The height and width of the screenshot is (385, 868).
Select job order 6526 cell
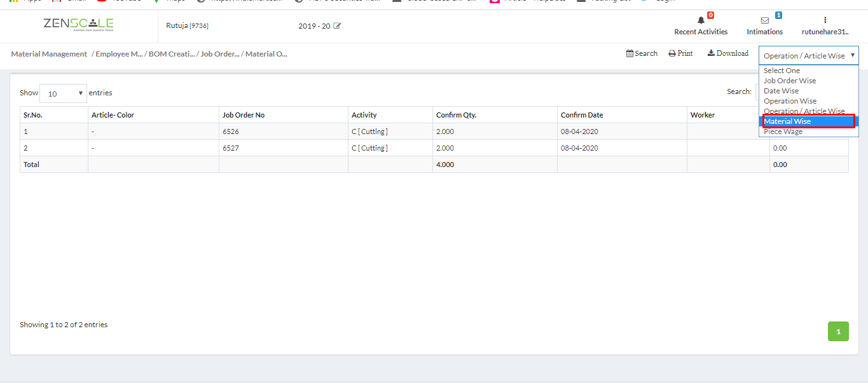(x=284, y=132)
